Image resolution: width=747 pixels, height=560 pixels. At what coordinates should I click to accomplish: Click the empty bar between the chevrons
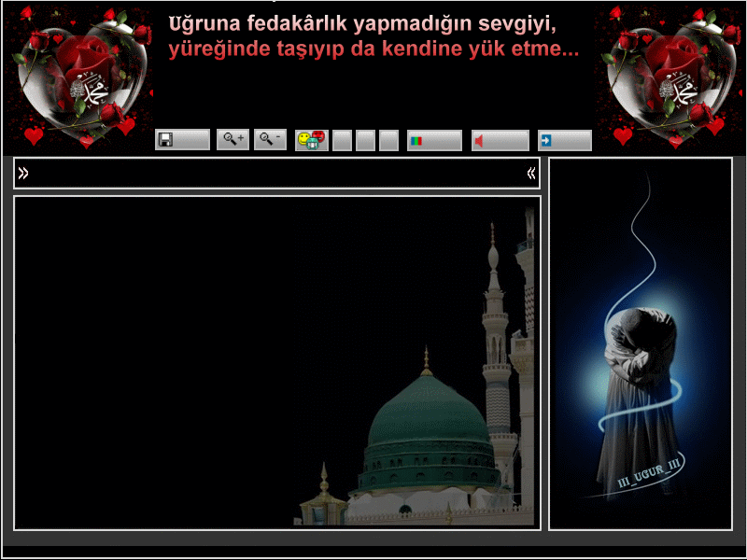[276, 173]
